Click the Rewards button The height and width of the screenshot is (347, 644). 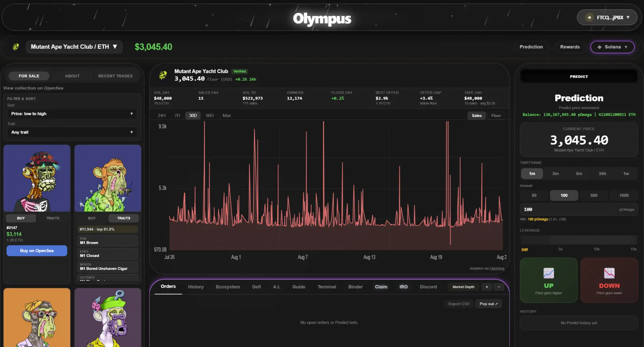click(x=570, y=47)
